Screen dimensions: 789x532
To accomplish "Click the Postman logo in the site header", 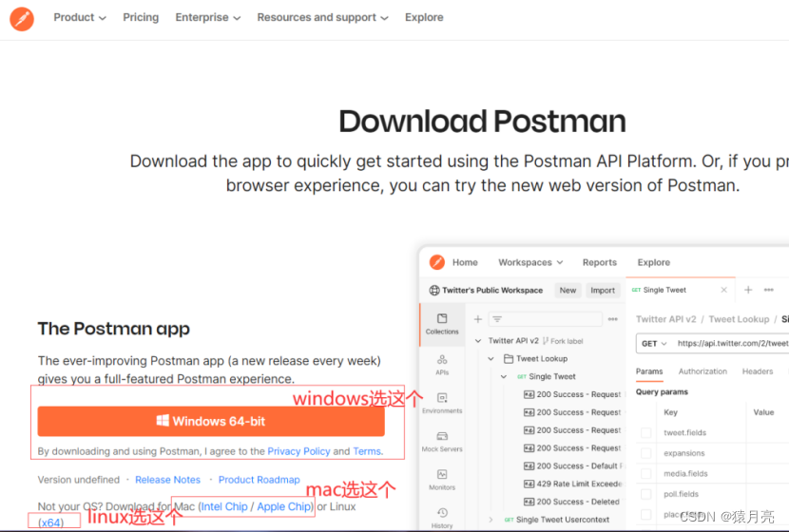I will coord(22,19).
